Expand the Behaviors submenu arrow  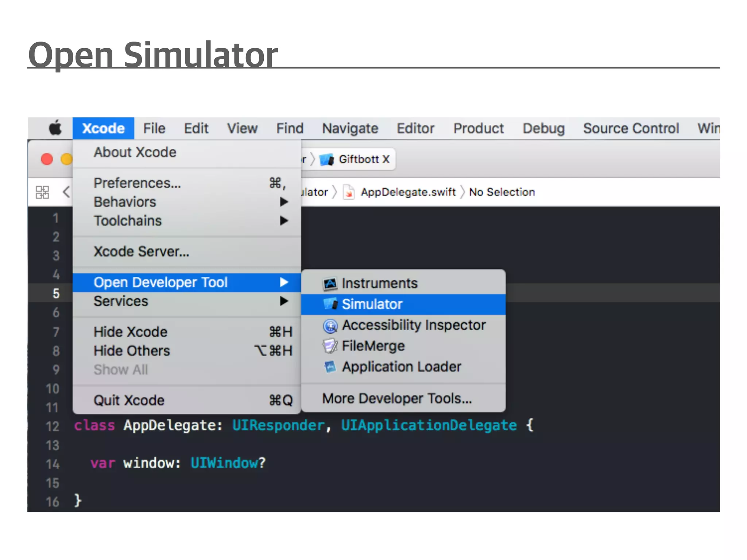point(284,202)
